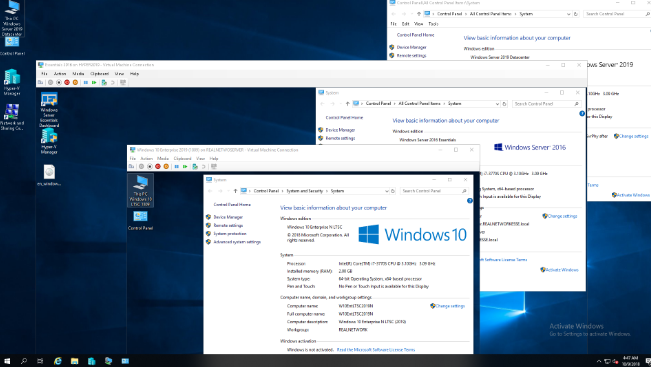This screenshot has width=651, height=367.
Task: Open Advanced system settings link
Action: pos(237,242)
